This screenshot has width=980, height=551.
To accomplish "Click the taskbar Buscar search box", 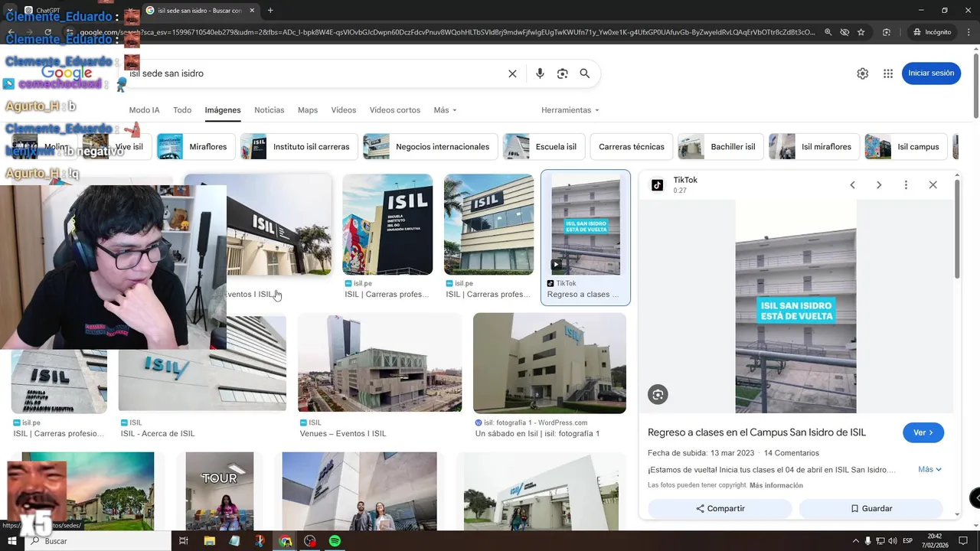I will tap(100, 541).
